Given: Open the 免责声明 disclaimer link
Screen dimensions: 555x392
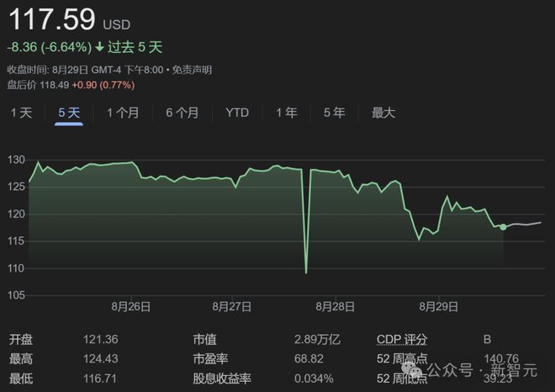Looking at the screenshot, I should (192, 70).
